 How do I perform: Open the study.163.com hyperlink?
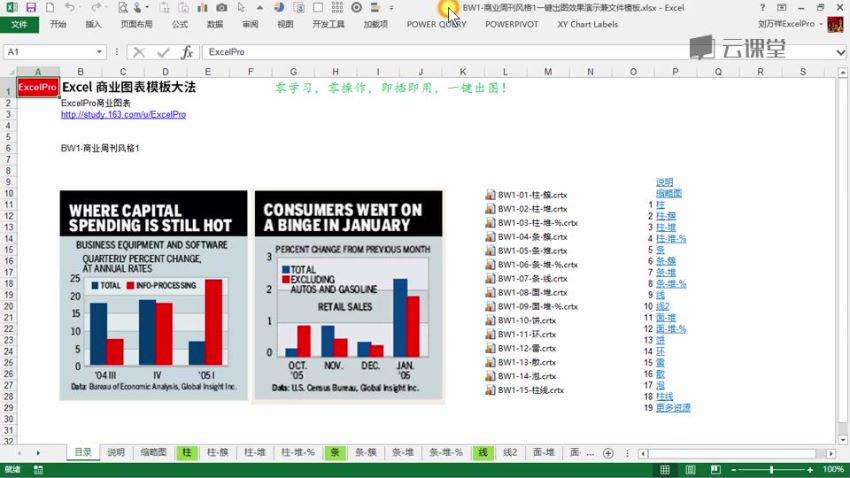pyautogui.click(x=124, y=114)
